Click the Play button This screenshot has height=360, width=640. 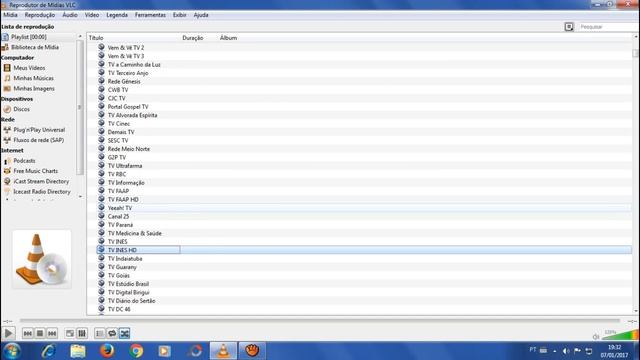click(8, 333)
